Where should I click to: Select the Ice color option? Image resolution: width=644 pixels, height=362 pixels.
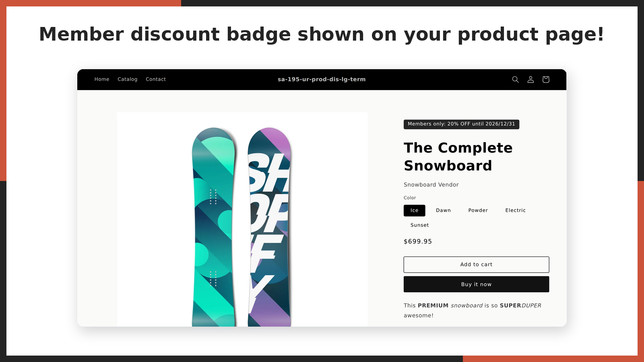click(x=415, y=210)
